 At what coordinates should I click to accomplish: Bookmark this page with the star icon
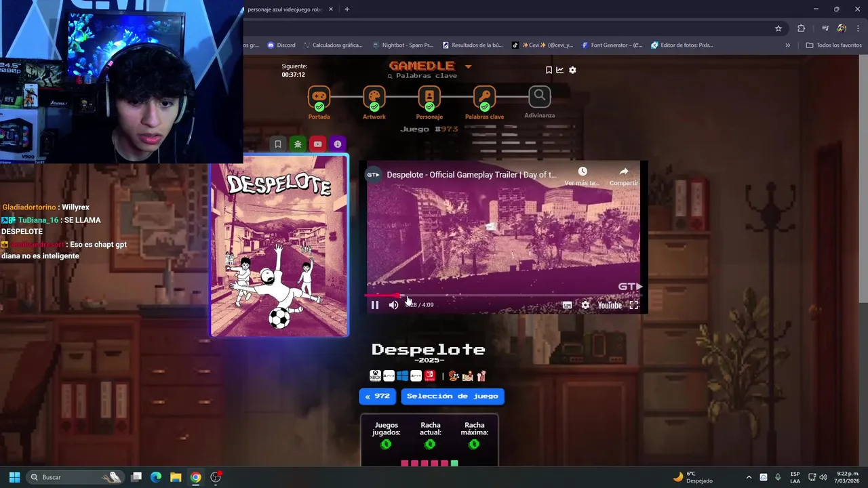(x=778, y=28)
